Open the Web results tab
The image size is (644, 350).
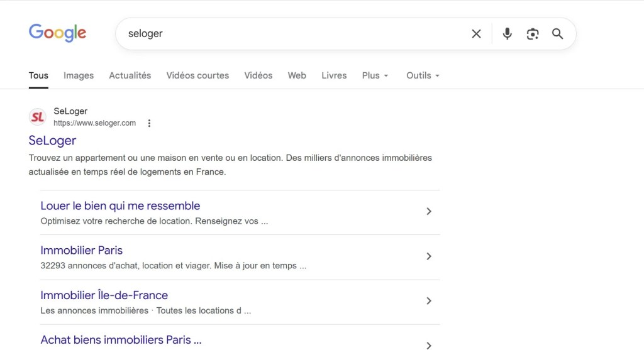(x=297, y=75)
